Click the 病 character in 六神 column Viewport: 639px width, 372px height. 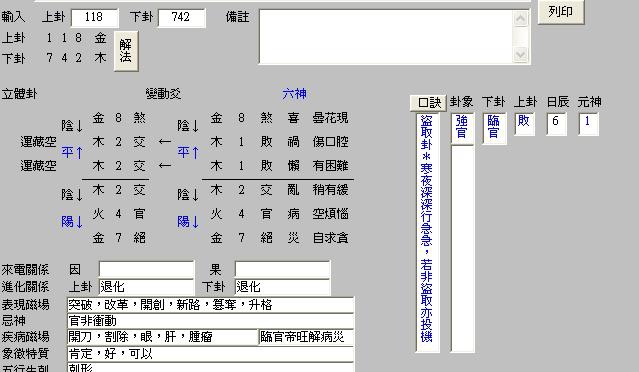tap(293, 214)
